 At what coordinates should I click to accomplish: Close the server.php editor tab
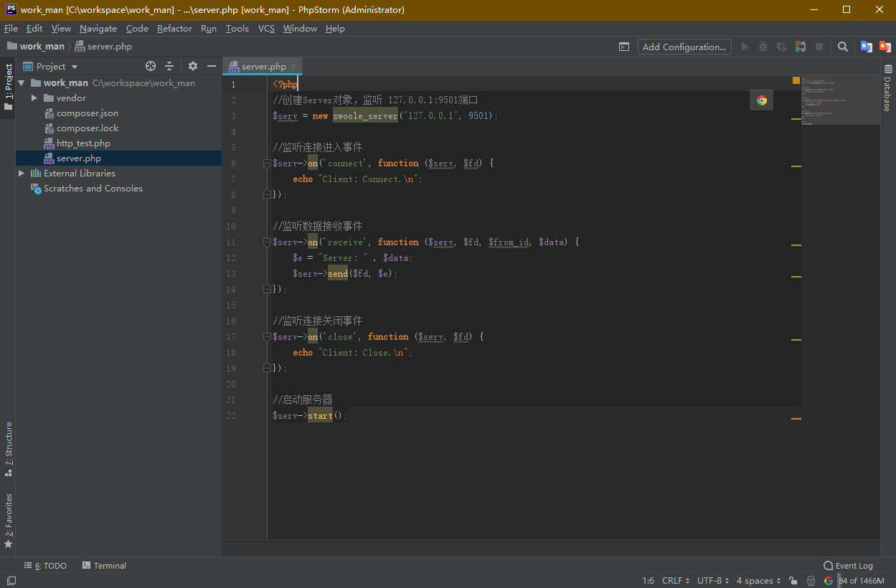pyautogui.click(x=293, y=66)
